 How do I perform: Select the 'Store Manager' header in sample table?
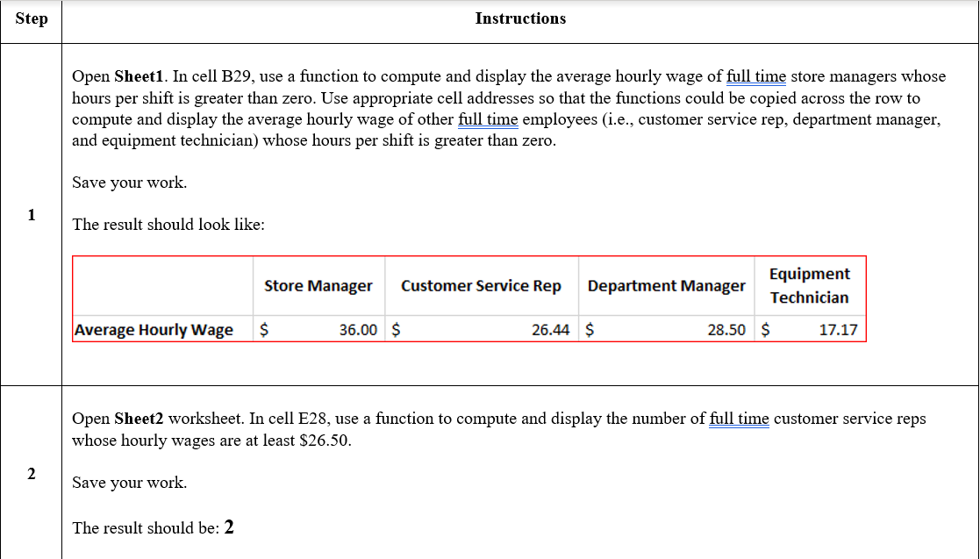(318, 285)
